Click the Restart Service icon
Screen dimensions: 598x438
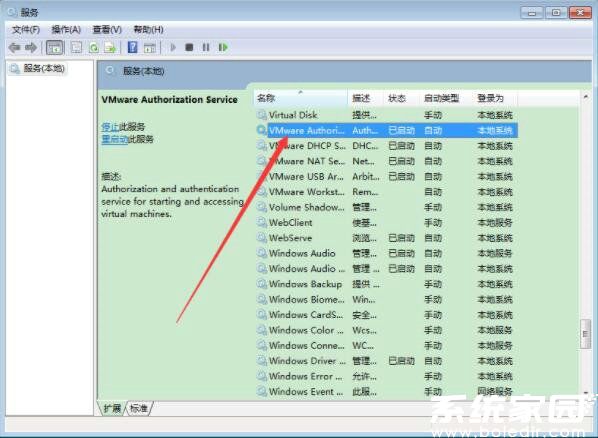coord(223,47)
